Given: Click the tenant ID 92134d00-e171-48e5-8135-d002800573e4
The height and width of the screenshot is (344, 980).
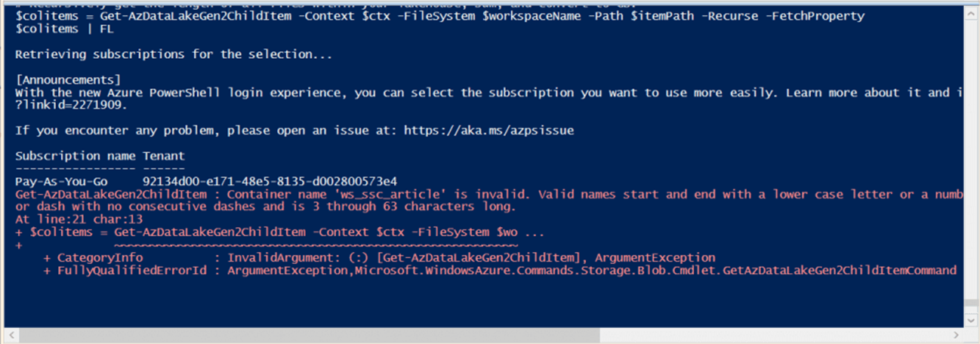Looking at the screenshot, I should tap(270, 181).
